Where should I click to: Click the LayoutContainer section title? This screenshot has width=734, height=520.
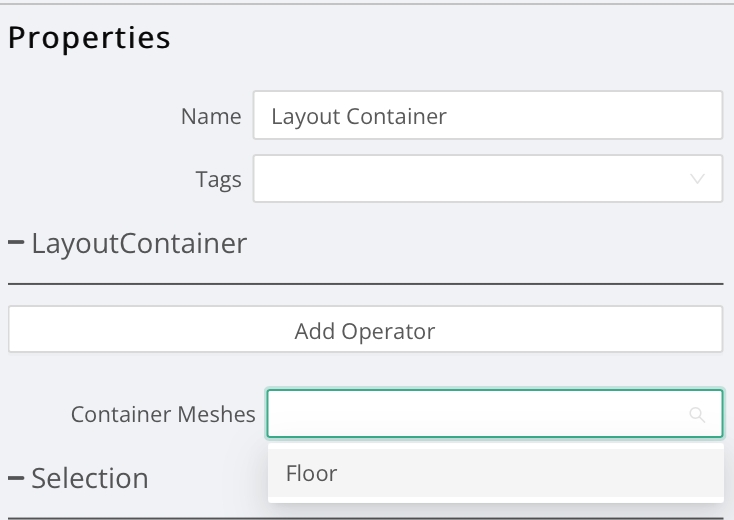139,243
